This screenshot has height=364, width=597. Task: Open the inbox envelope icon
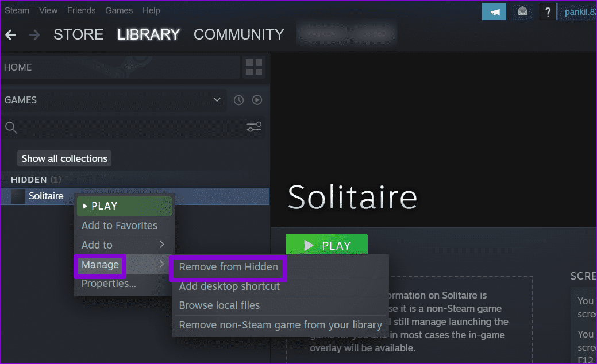[522, 12]
